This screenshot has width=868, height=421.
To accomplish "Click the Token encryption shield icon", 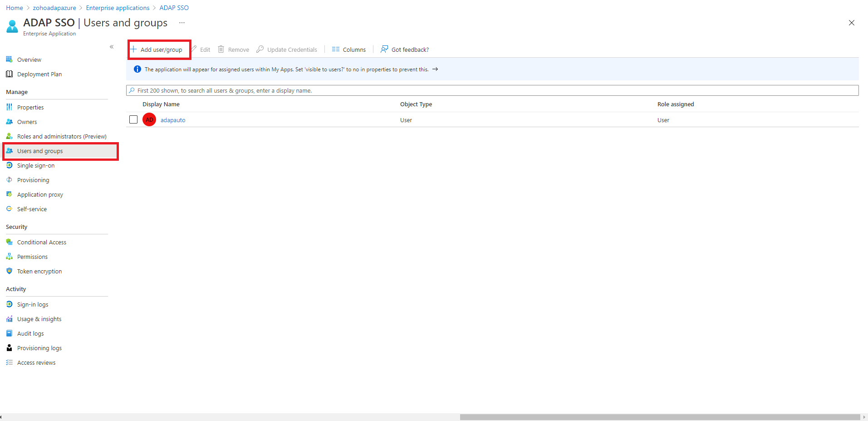I will coord(9,271).
